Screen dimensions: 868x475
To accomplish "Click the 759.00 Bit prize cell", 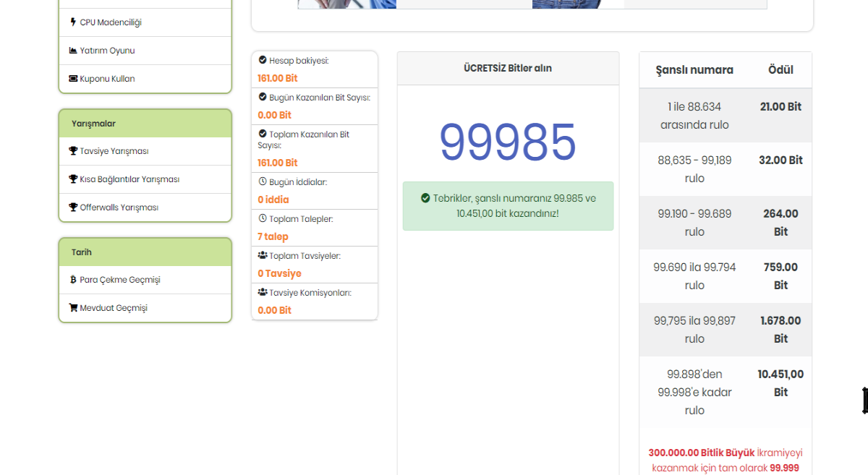I will [x=780, y=276].
